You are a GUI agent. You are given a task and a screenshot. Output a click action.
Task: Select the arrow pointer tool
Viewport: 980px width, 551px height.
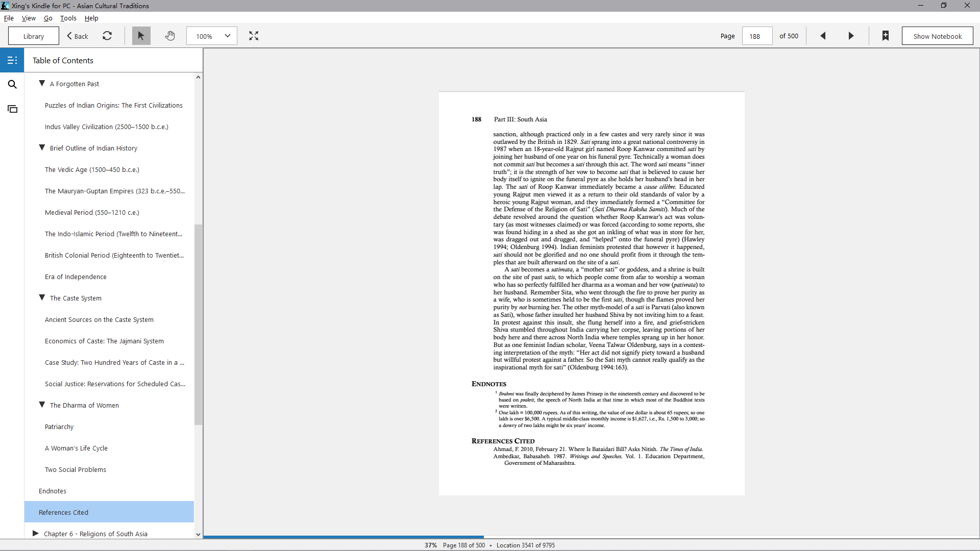(141, 36)
